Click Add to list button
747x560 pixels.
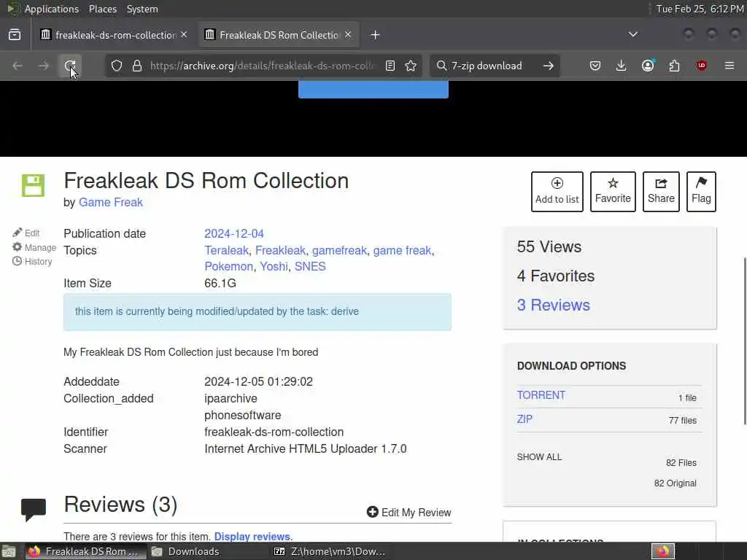(x=557, y=192)
